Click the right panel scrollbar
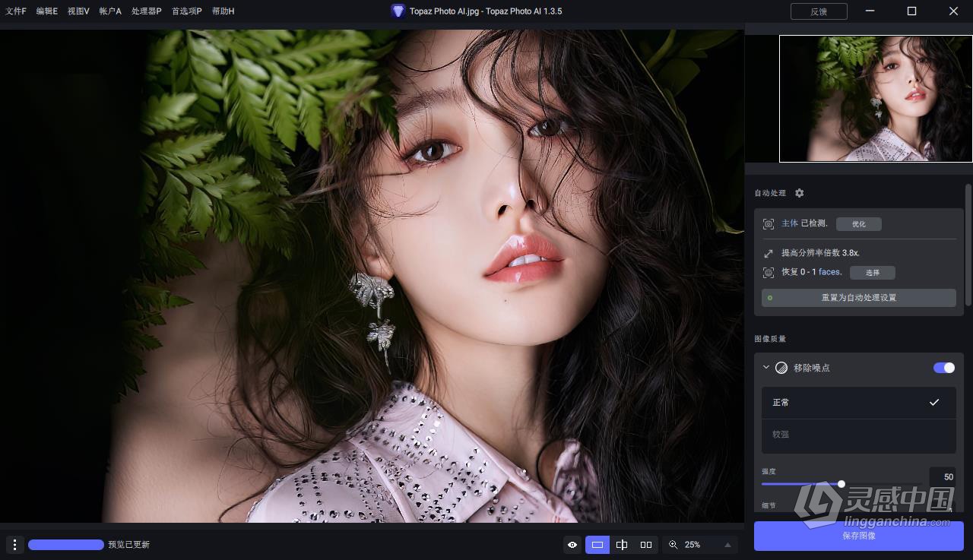The height and width of the screenshot is (560, 973). click(x=968, y=245)
